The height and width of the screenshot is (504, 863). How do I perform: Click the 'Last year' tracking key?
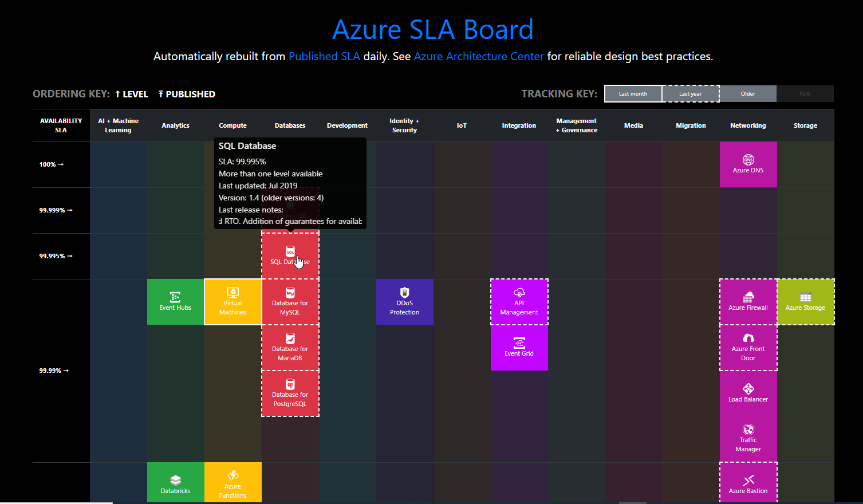click(691, 94)
